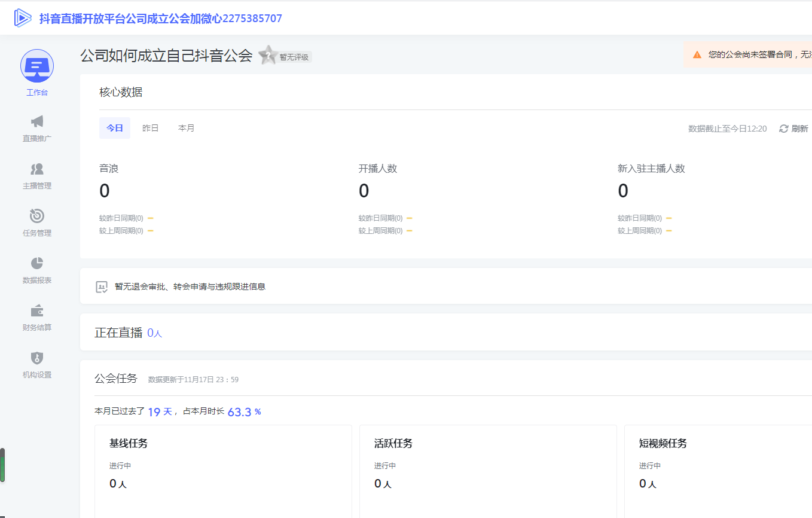
Task: Click the 新入驻主播人数 metric label
Action: click(x=651, y=169)
